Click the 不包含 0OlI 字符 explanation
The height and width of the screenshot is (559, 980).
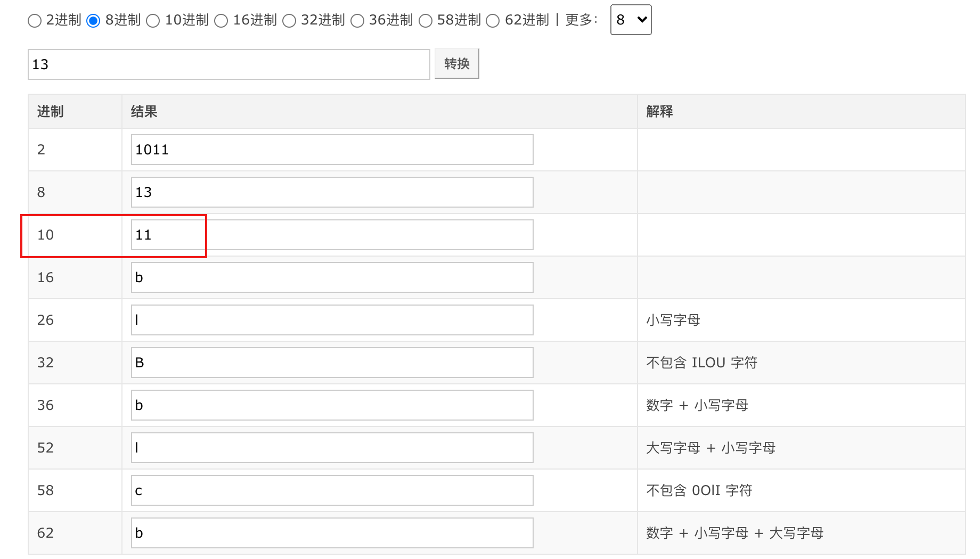pyautogui.click(x=699, y=490)
